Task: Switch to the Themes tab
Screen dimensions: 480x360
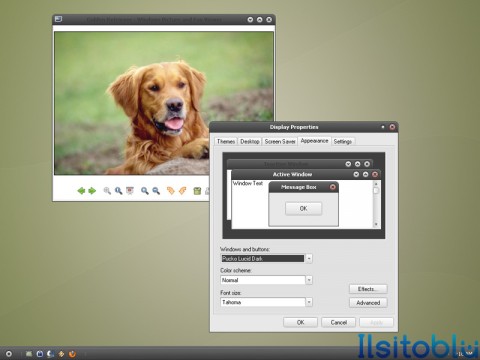Action: click(226, 141)
